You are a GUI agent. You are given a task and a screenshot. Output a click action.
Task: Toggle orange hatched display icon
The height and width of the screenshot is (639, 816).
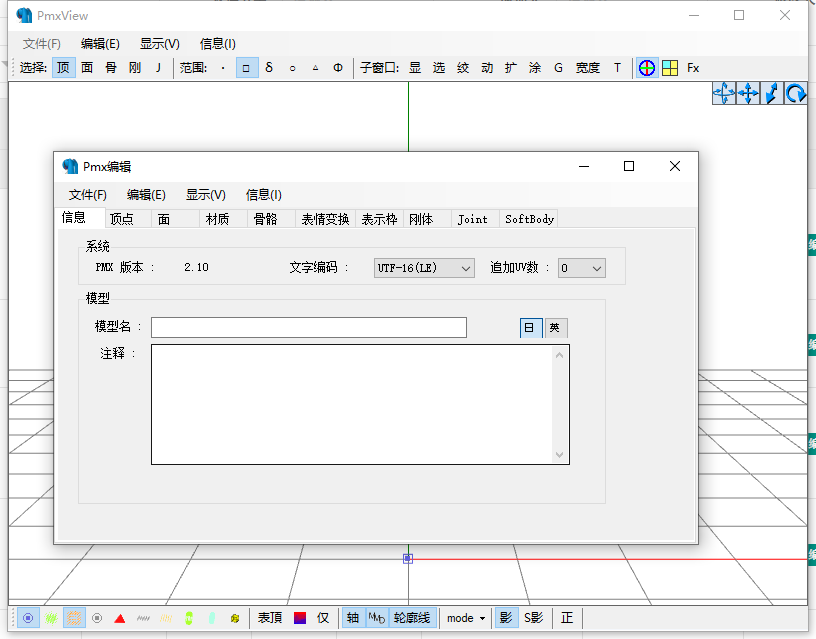point(74,618)
